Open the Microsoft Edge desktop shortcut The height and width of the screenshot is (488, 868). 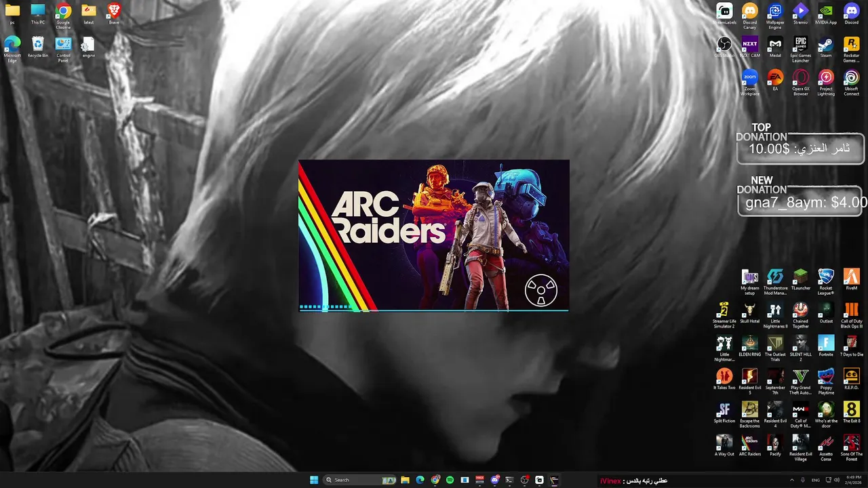click(x=12, y=49)
